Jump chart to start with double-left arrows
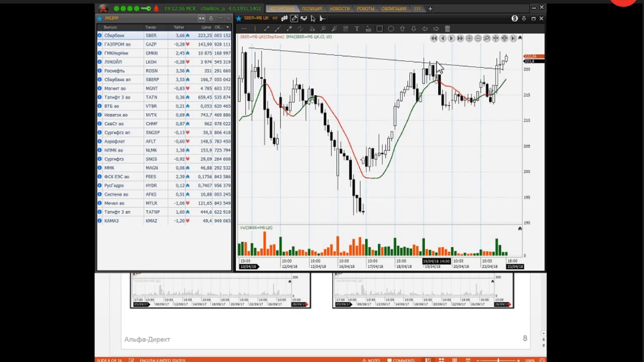 click(434, 38)
